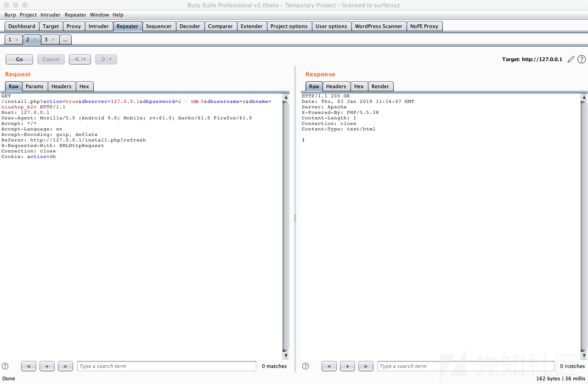Open history back dropdown button
This screenshot has width=588, height=384.
pyautogui.click(x=80, y=59)
